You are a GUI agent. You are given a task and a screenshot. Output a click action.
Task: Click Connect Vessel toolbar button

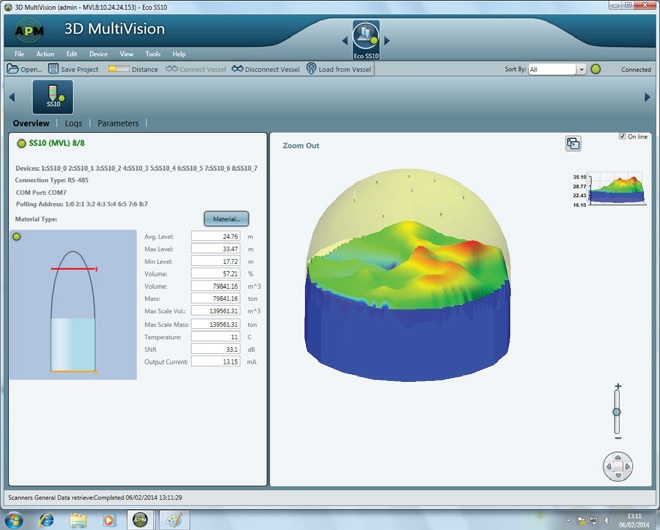click(196, 69)
